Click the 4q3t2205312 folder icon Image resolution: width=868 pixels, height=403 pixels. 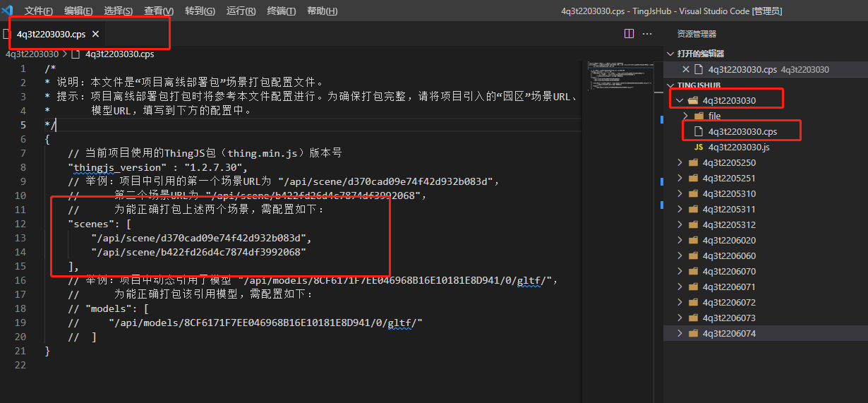(x=694, y=224)
